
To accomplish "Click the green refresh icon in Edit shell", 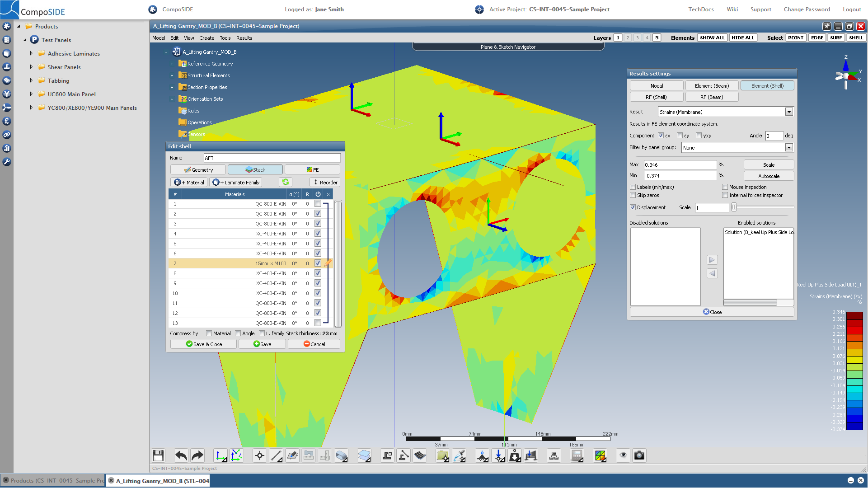I will coord(286,182).
